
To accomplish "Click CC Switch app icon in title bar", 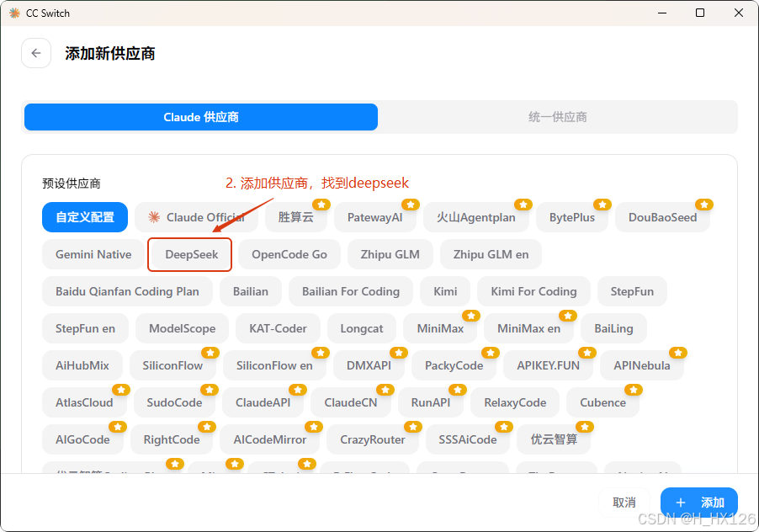I will (14, 13).
